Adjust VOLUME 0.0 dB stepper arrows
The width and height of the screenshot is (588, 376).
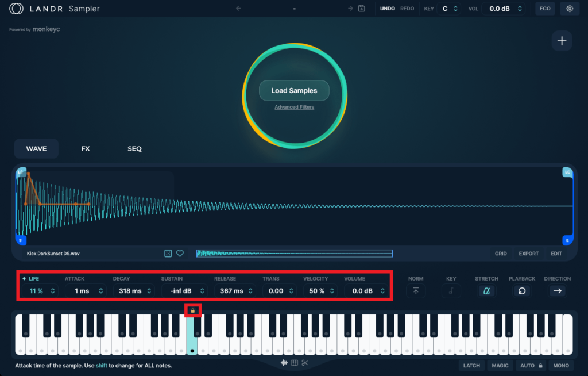click(382, 291)
